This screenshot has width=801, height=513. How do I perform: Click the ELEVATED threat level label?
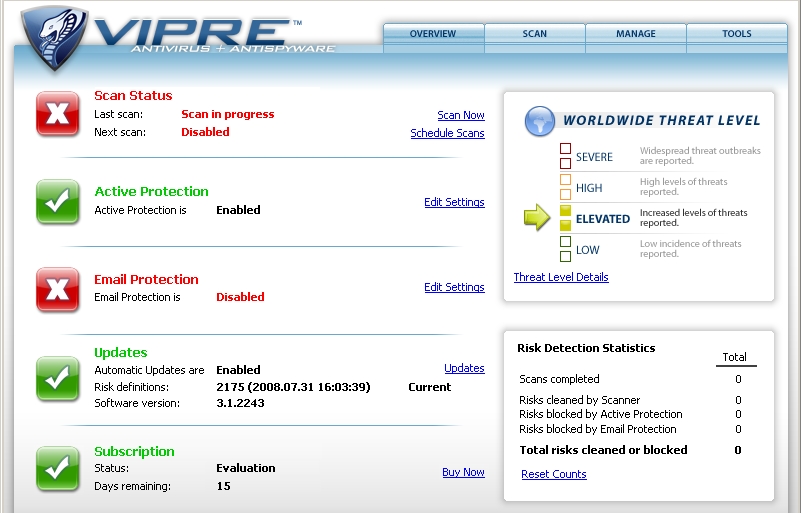coord(603,219)
